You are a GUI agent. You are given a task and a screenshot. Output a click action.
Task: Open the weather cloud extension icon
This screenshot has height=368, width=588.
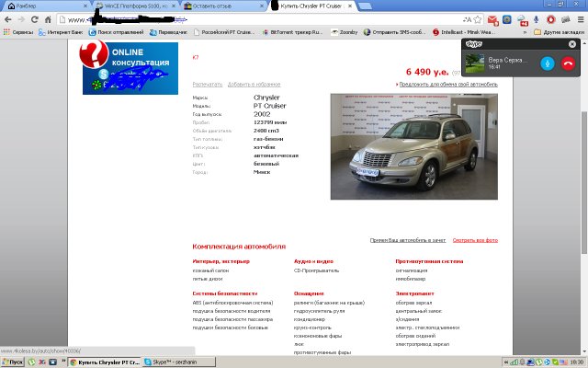coord(522,20)
